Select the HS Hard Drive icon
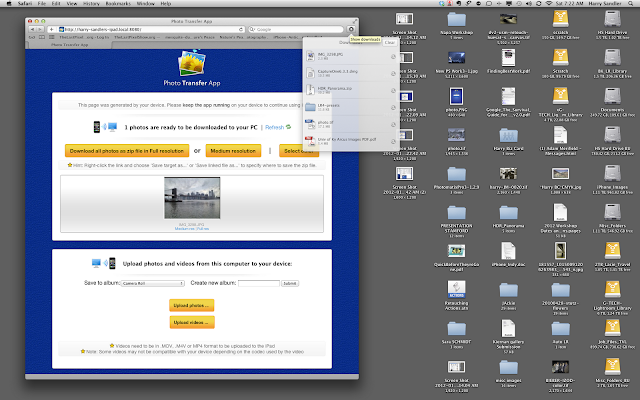The height and width of the screenshot is (400, 640). tap(612, 19)
